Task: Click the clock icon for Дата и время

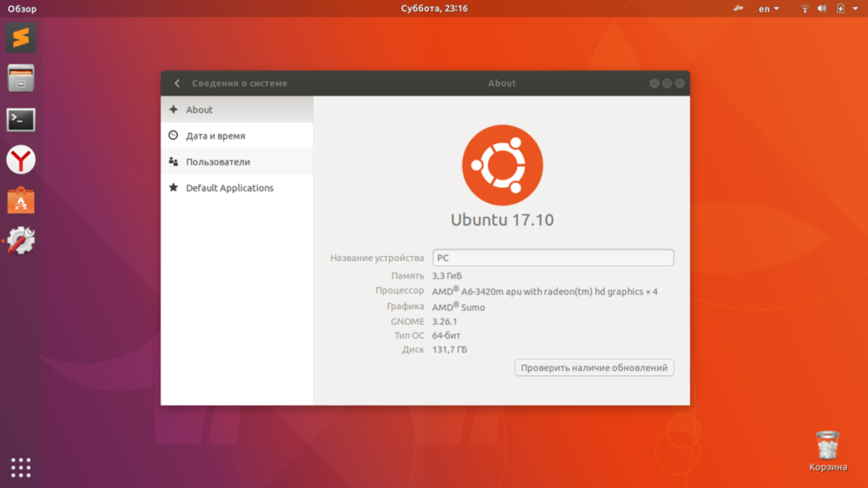Action: point(173,136)
